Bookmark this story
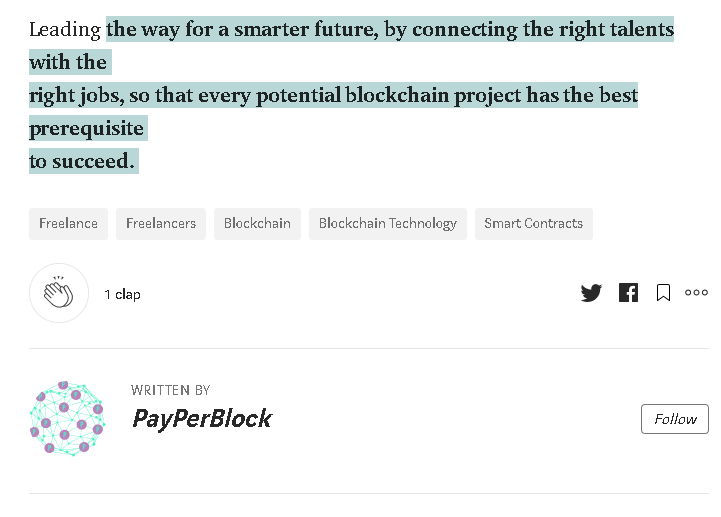The image size is (721, 517). pyautogui.click(x=663, y=293)
